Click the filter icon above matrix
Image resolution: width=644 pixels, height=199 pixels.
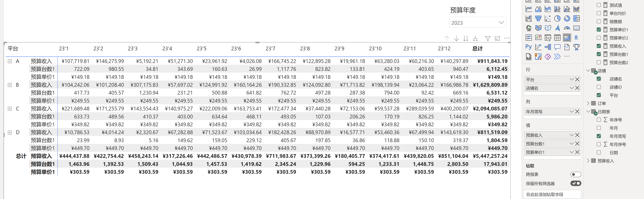(x=487, y=38)
